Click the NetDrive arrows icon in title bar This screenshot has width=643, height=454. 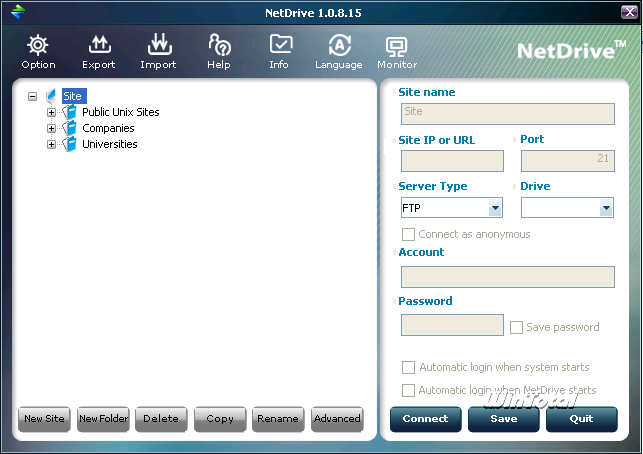[x=18, y=11]
